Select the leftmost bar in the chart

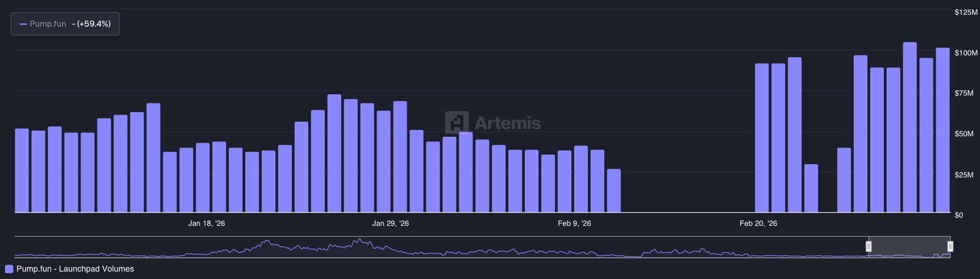click(22, 170)
